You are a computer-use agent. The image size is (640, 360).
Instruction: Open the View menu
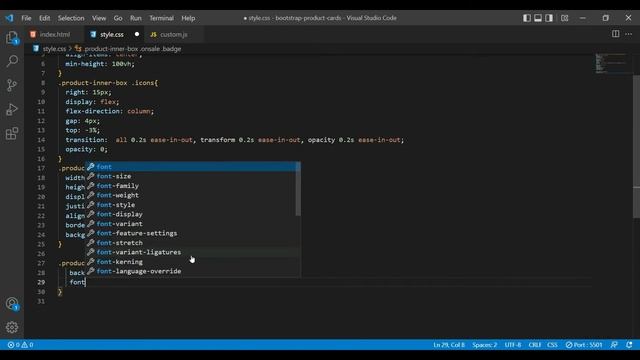(99, 18)
